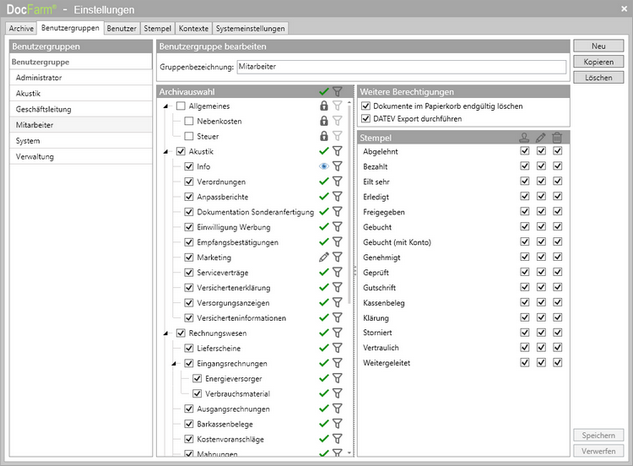Click the stamp icon in Stempel header

pyautogui.click(x=525, y=137)
